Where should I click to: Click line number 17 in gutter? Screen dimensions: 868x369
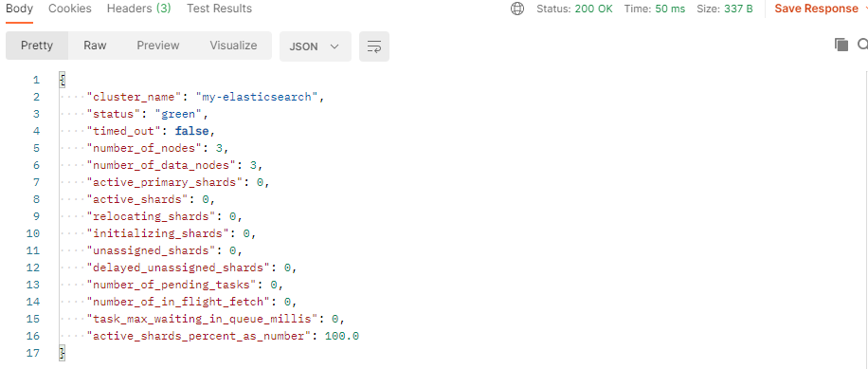point(33,354)
